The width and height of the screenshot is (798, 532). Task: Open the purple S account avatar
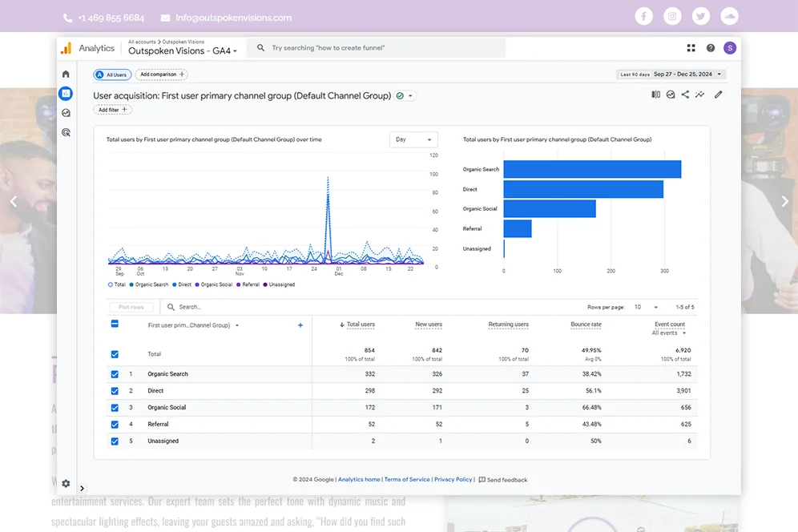pyautogui.click(x=730, y=48)
